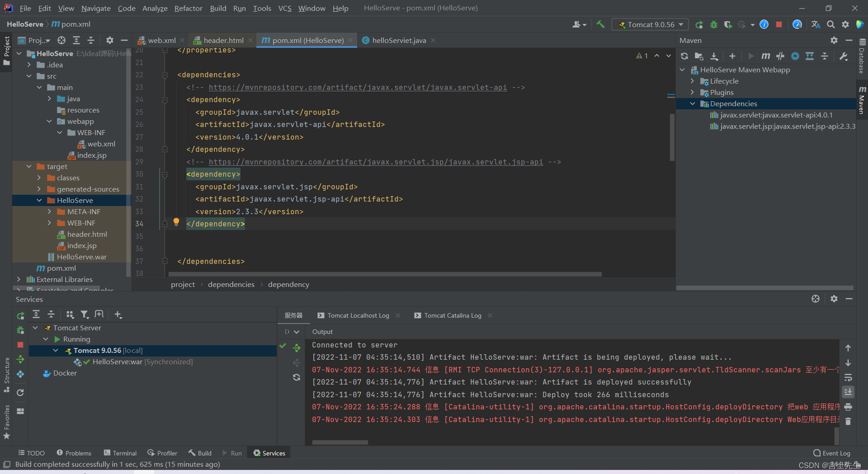
Task: Open Terminal tool window button
Action: (120, 453)
